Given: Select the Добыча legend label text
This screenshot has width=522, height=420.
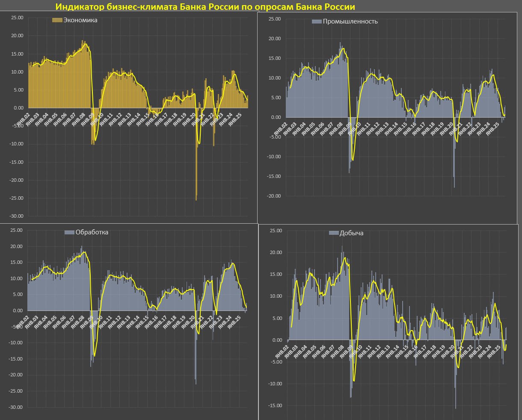Looking at the screenshot, I should coord(351,233).
